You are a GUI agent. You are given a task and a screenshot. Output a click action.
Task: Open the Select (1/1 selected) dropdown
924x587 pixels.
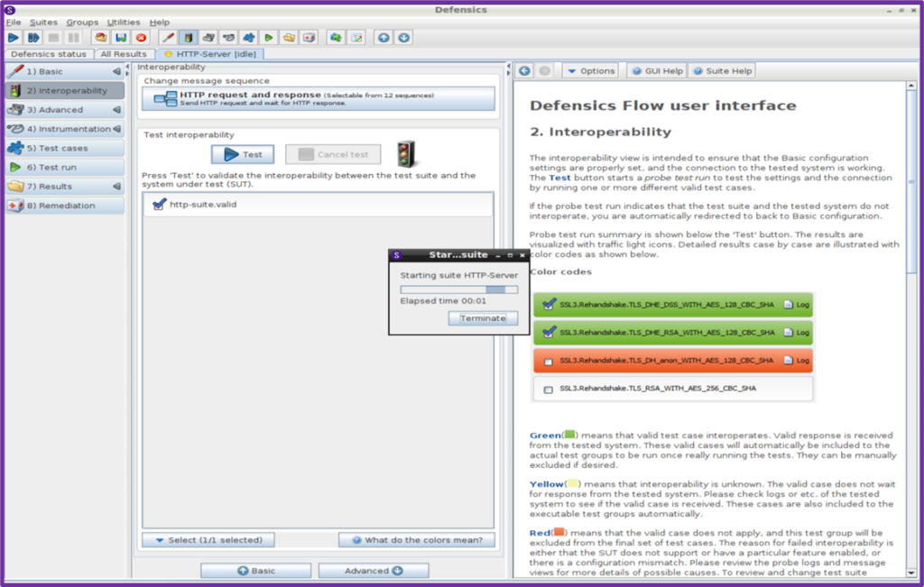[208, 540]
